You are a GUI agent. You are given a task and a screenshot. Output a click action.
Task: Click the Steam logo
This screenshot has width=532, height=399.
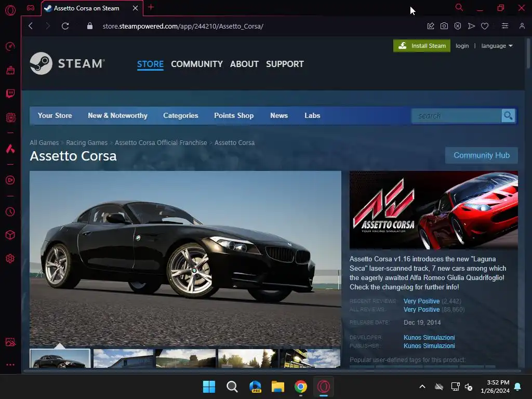point(67,63)
